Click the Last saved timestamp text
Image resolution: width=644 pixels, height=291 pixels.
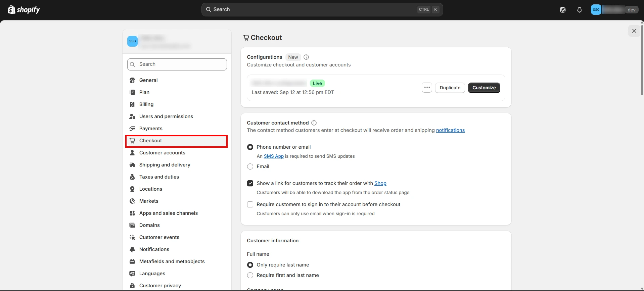(x=293, y=92)
